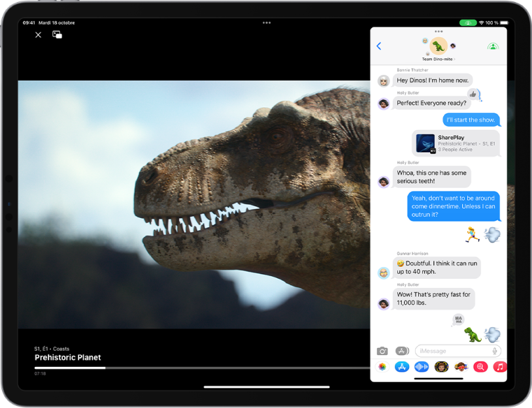Tap the three dots above the Messages window

pyautogui.click(x=438, y=31)
